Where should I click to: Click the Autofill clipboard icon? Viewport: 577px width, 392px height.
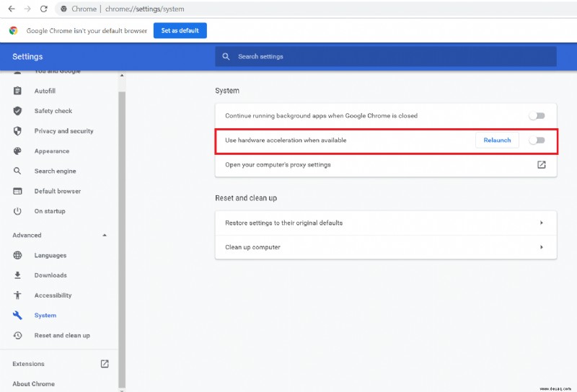point(17,91)
